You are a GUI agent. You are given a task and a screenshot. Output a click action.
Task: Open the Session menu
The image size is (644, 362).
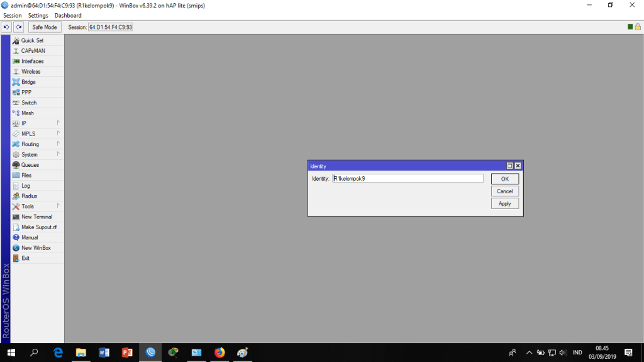13,15
